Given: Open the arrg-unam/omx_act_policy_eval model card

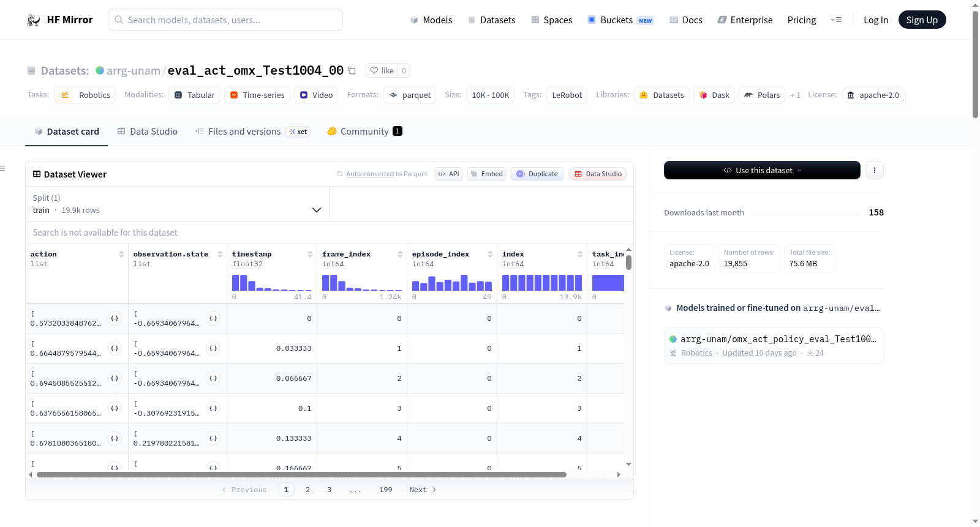Looking at the screenshot, I should (x=774, y=346).
